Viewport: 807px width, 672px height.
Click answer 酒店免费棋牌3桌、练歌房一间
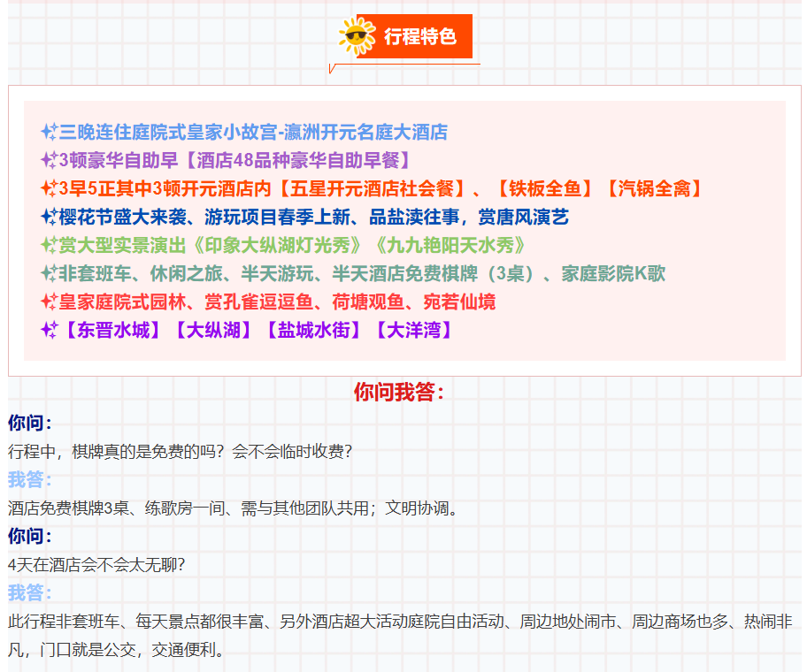233,508
